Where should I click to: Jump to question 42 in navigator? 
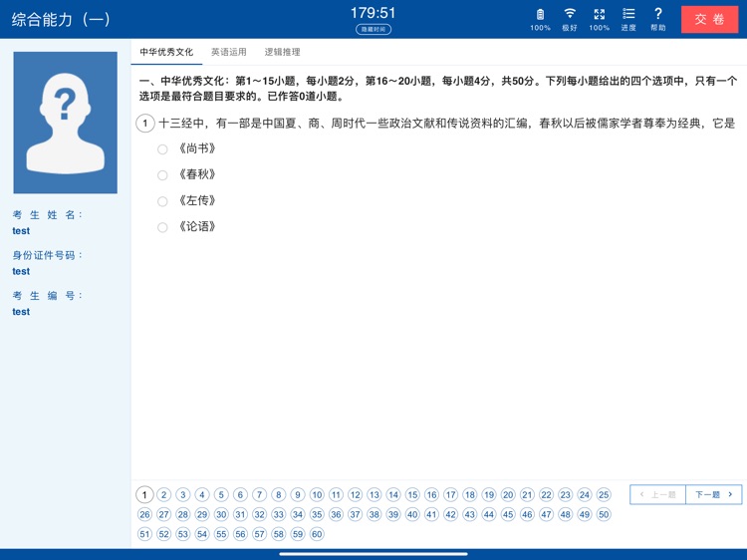(450, 514)
